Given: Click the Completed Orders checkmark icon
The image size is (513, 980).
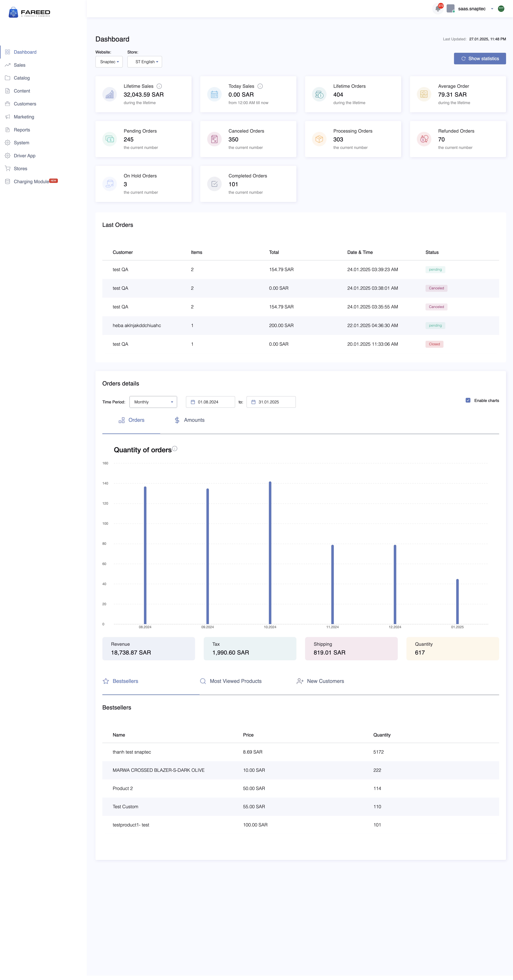Looking at the screenshot, I should coord(214,184).
